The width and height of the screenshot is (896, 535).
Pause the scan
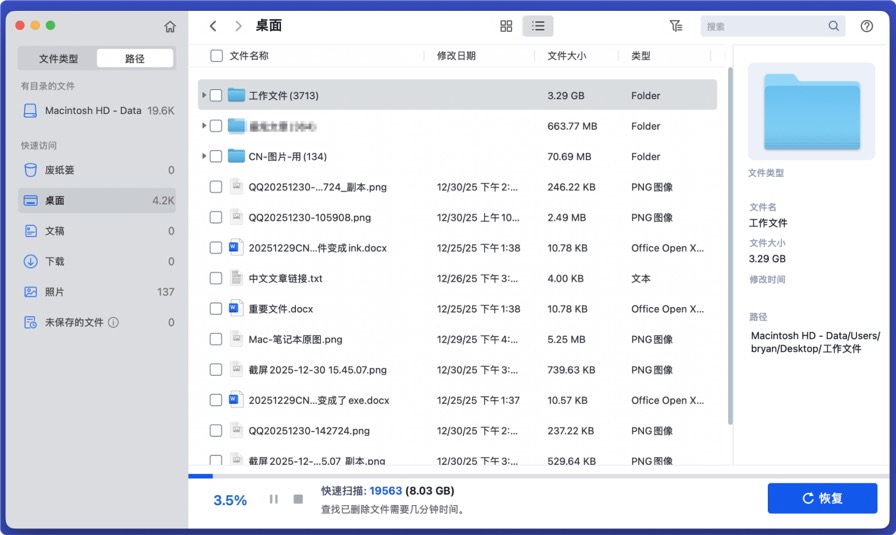[274, 499]
